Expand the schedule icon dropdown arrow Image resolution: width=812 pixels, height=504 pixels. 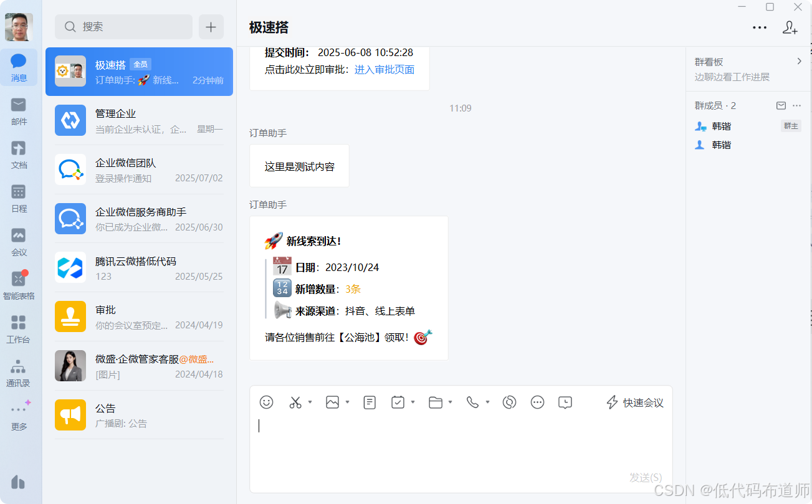point(413,402)
